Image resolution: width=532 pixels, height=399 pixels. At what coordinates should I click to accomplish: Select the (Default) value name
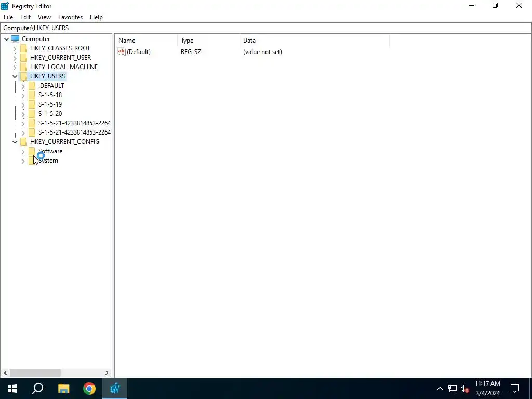138,52
